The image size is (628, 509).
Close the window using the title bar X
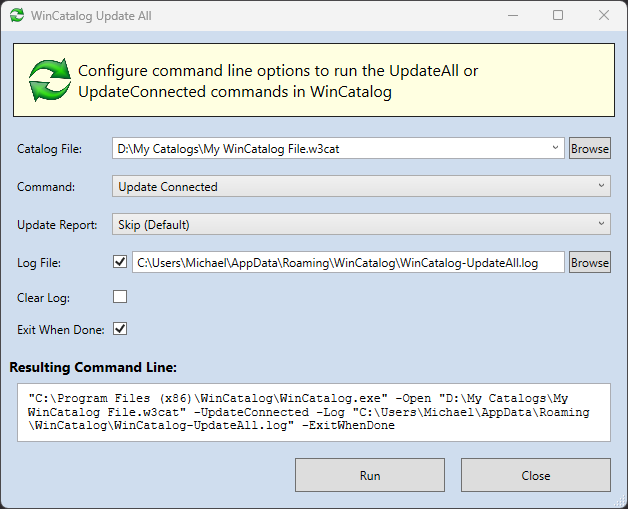(x=603, y=16)
